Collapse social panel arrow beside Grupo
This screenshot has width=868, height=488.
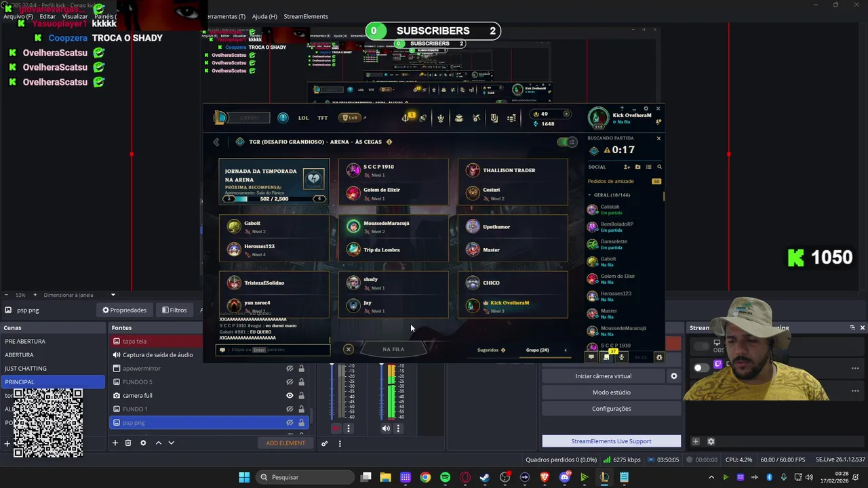566,350
